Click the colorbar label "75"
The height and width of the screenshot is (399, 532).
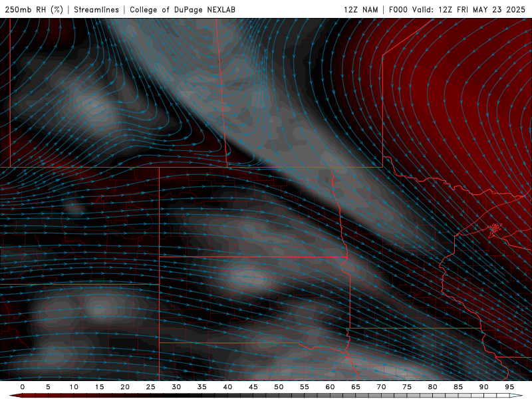tap(407, 387)
